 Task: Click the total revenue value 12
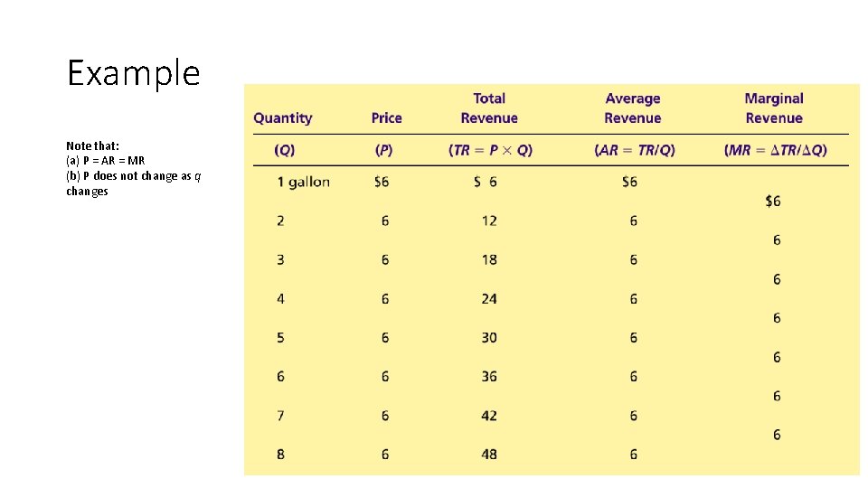coord(489,221)
